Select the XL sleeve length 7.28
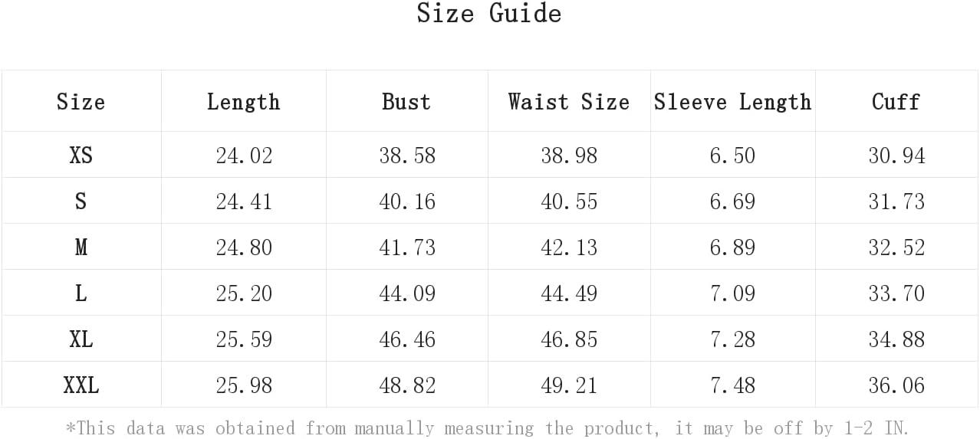Viewport: 980px width, 439px height. point(732,339)
